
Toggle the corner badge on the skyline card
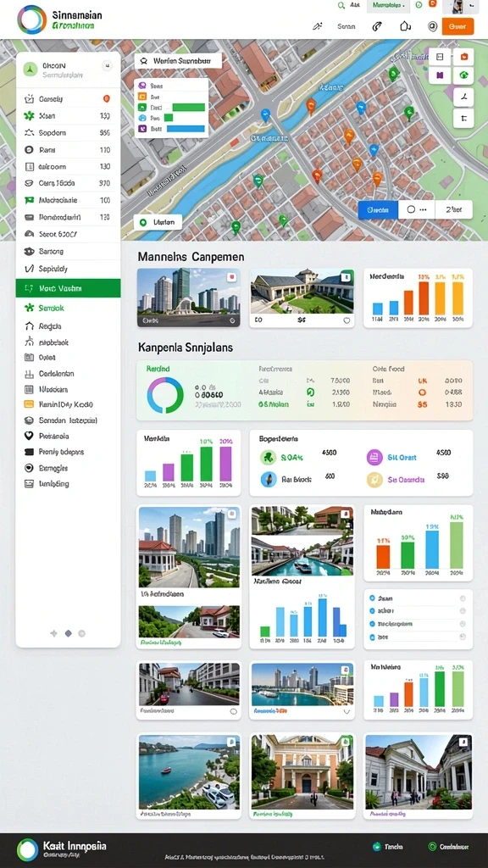[x=232, y=277]
